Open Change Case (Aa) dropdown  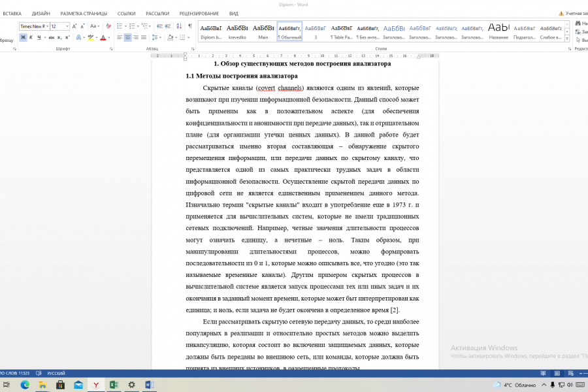[95, 26]
